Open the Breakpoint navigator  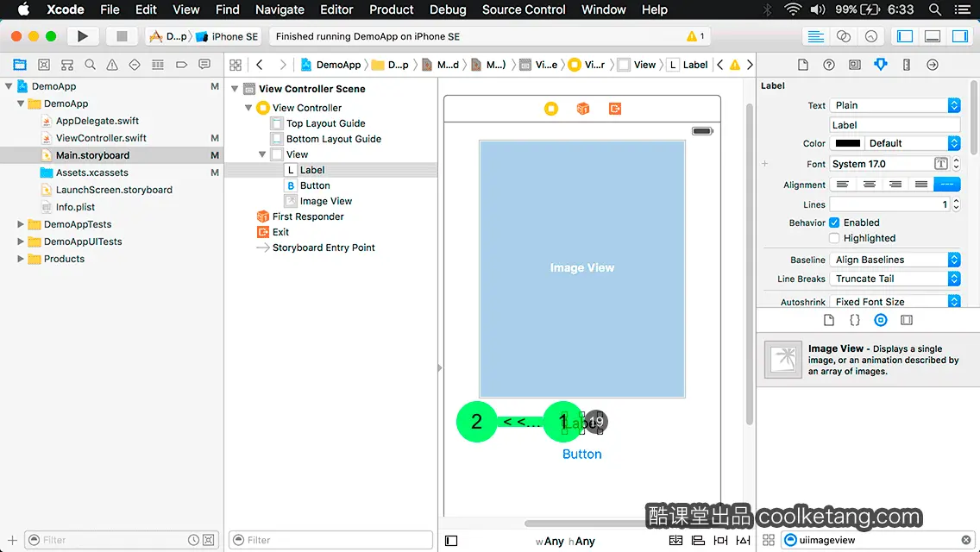click(181, 65)
